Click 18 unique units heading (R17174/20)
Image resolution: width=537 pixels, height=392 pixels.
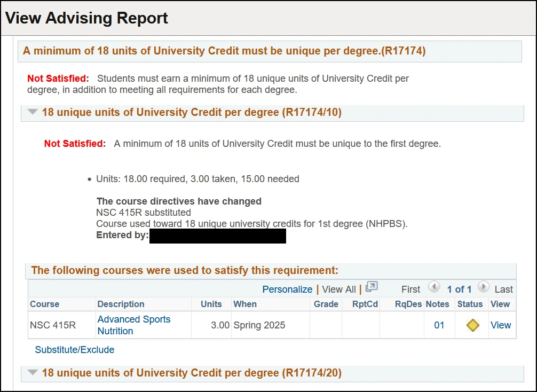192,373
